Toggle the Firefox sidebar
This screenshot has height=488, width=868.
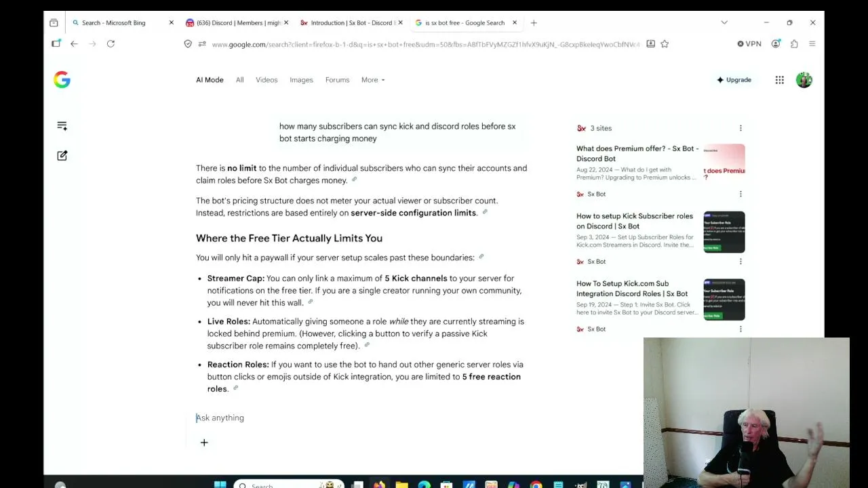pyautogui.click(x=56, y=43)
